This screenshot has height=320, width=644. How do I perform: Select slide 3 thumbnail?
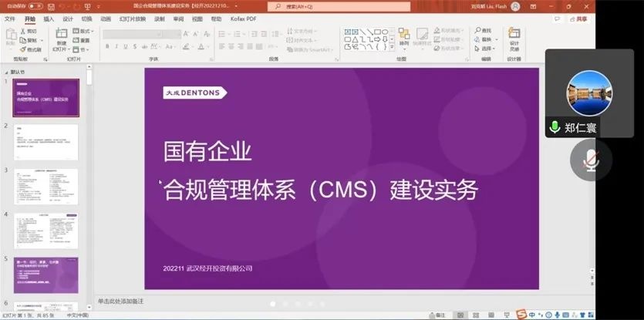(46, 187)
